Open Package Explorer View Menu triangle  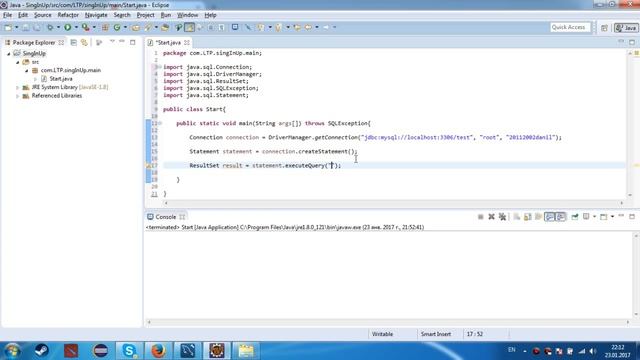tap(112, 42)
